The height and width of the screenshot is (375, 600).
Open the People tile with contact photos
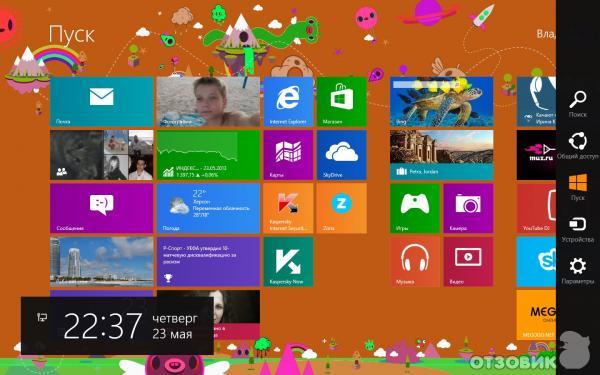point(101,155)
